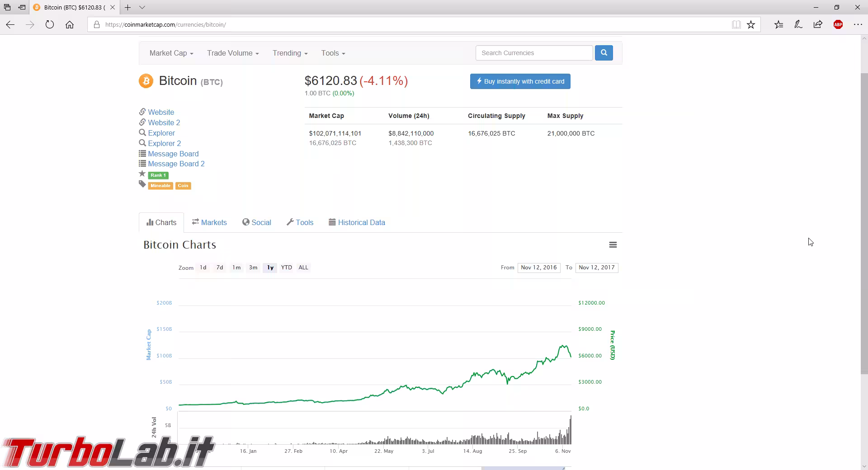Viewport: 868px width, 470px height.
Task: Go to browser home icon
Action: 70,25
